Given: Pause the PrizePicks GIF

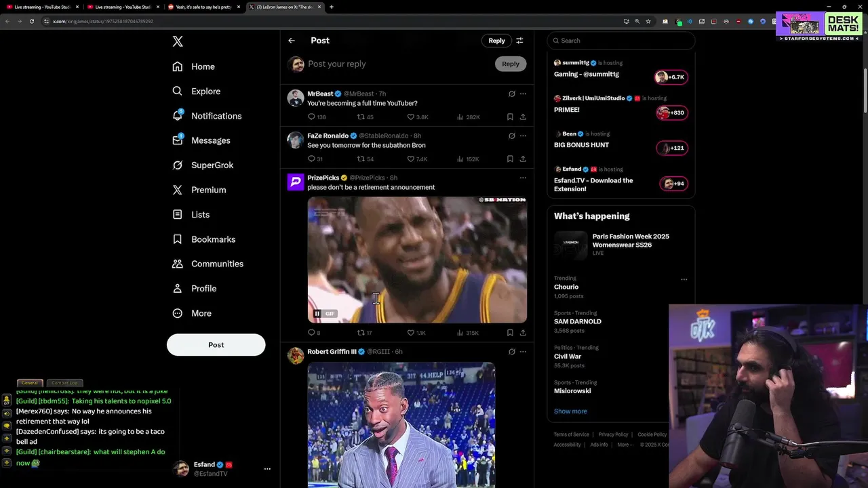Looking at the screenshot, I should pos(317,313).
